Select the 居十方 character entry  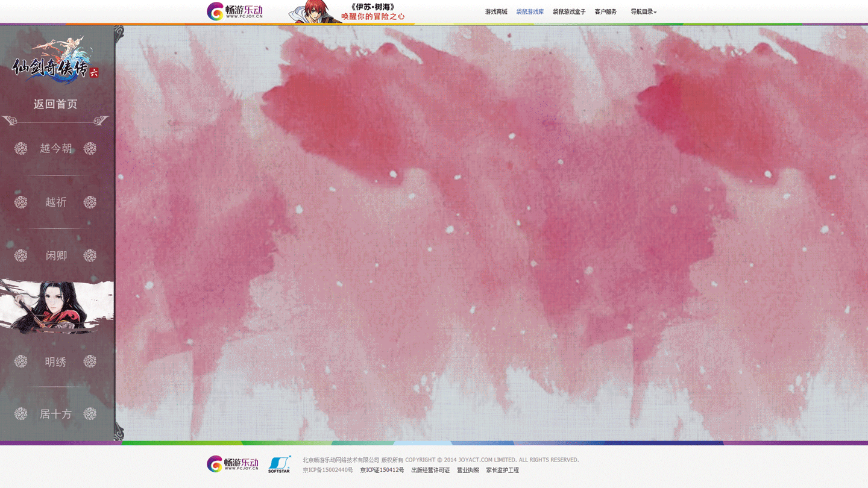(55, 414)
